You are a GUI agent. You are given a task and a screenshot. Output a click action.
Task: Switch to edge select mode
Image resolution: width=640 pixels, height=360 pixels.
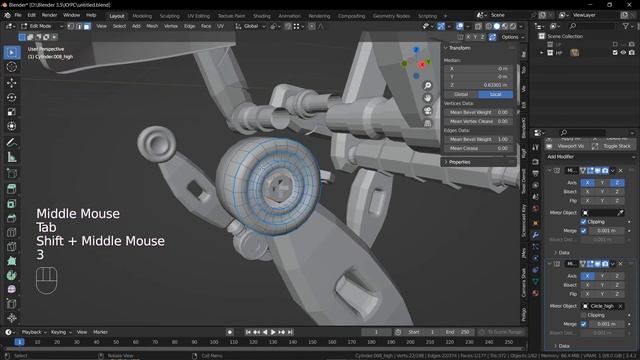(x=79, y=26)
